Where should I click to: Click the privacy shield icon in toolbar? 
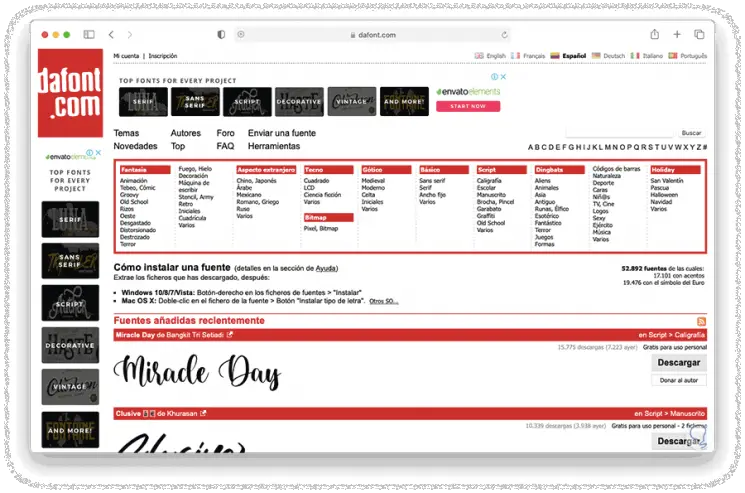pos(221,34)
